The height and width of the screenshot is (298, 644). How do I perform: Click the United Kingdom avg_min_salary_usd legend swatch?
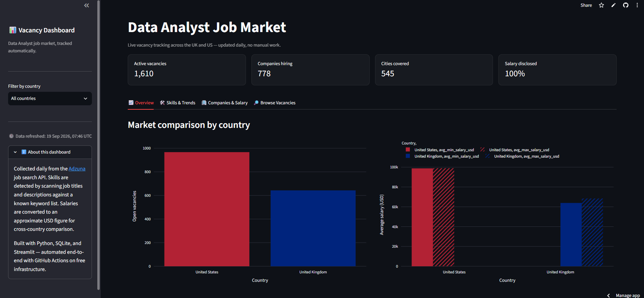[x=408, y=156]
